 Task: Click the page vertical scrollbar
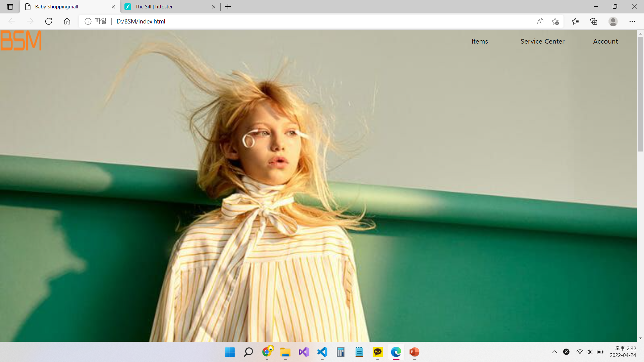tap(640, 94)
